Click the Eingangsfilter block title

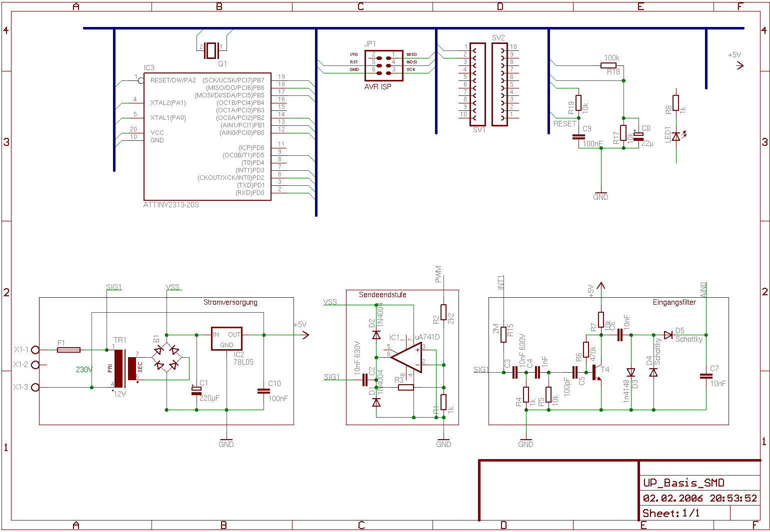(x=674, y=302)
